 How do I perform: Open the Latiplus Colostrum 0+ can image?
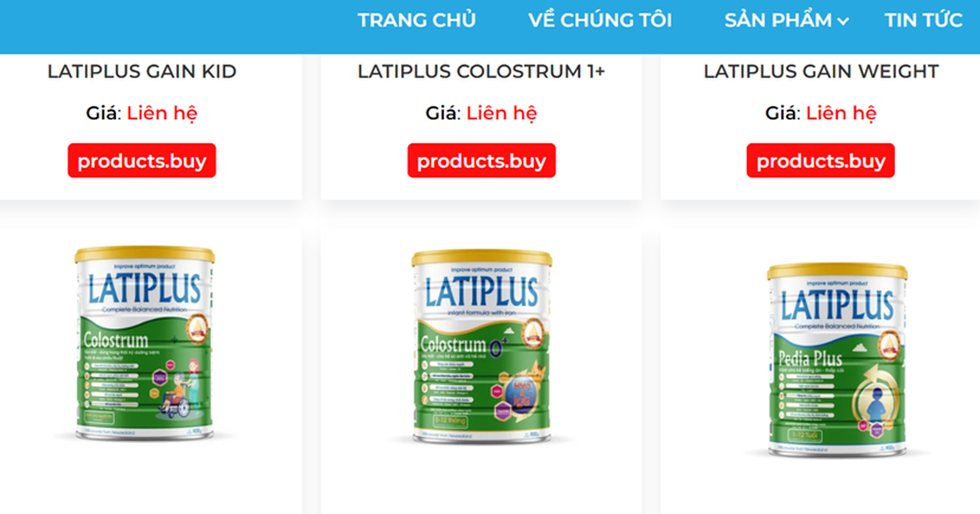482,346
